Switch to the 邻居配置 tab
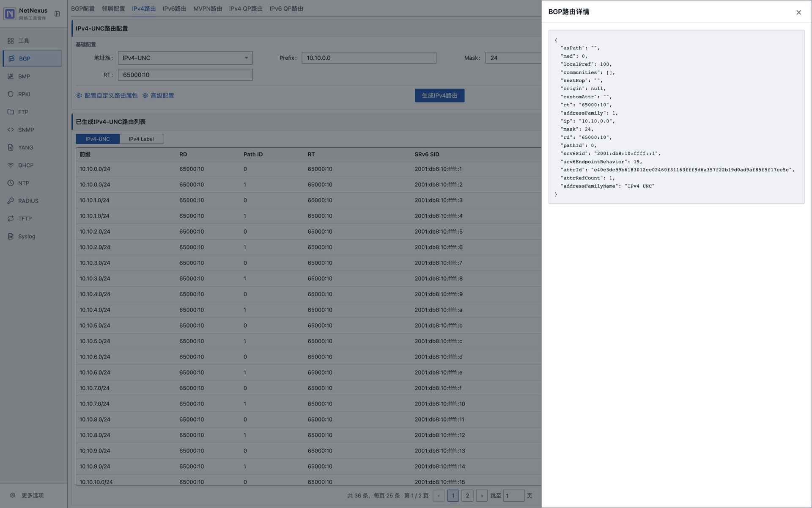 pos(113,8)
